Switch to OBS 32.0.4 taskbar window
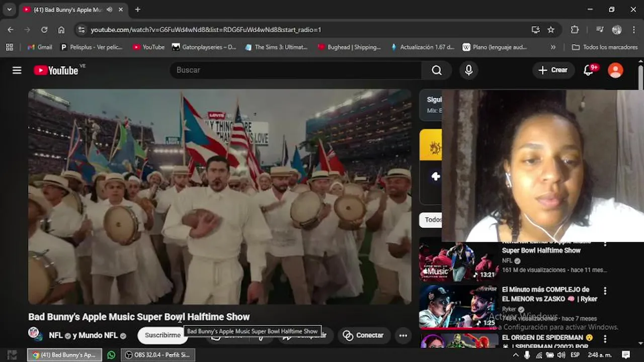644x362 pixels. click(x=158, y=355)
